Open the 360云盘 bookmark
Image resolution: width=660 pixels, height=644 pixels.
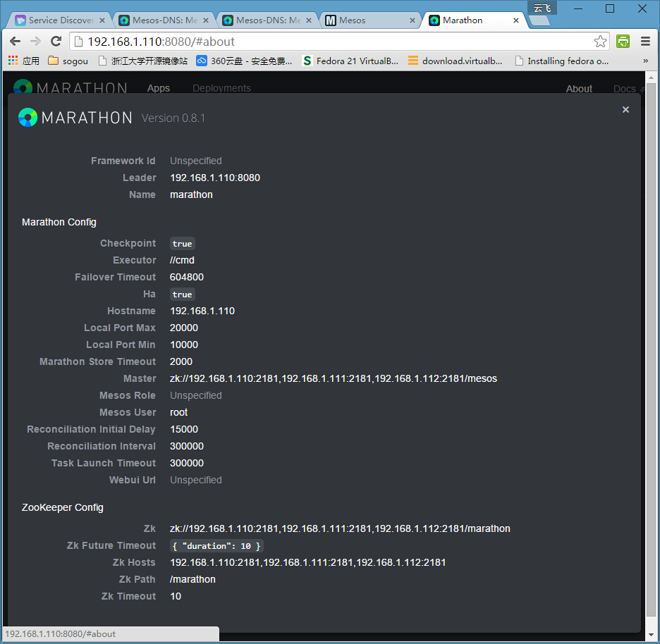tap(244, 61)
